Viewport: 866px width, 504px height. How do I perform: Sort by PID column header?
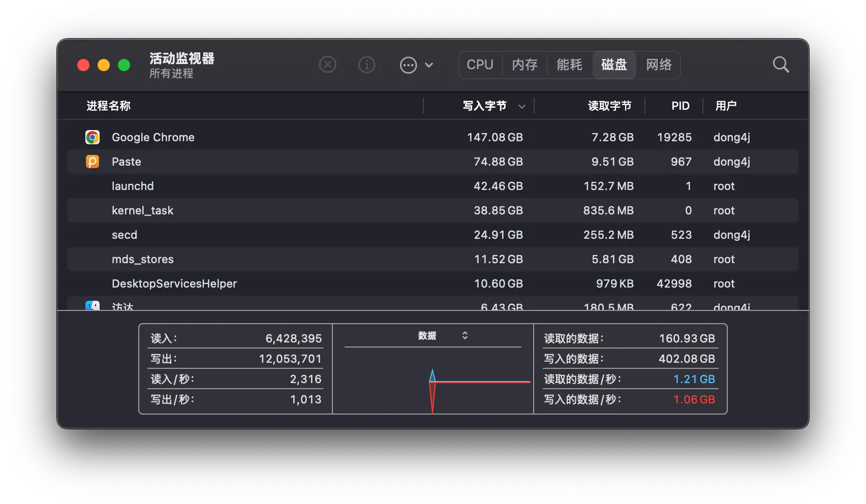click(x=680, y=106)
